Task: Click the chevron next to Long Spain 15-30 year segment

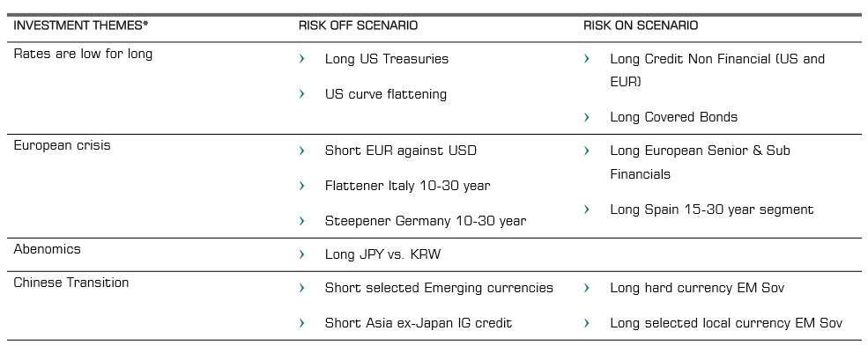Action: tap(587, 210)
